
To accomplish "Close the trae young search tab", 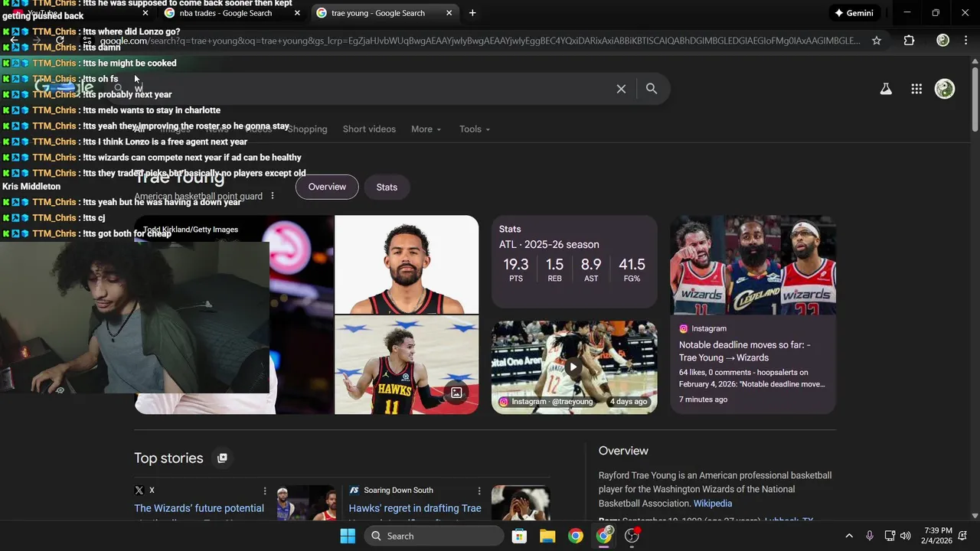I will [x=449, y=13].
